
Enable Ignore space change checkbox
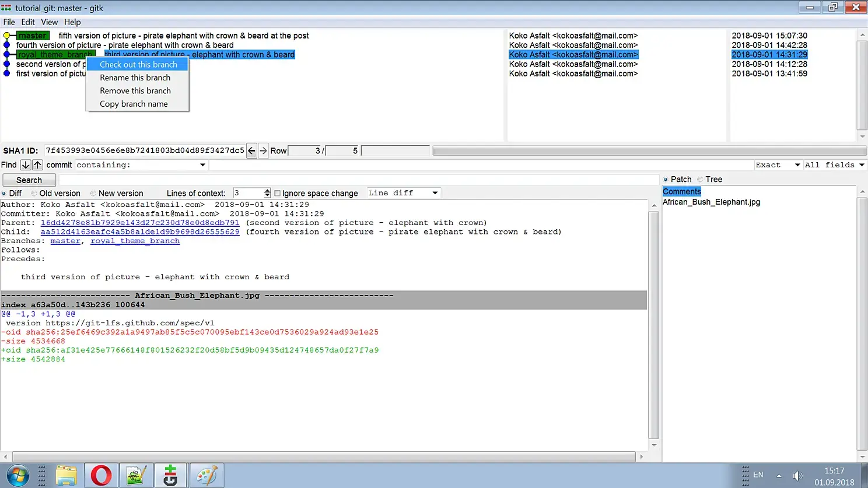click(x=278, y=194)
